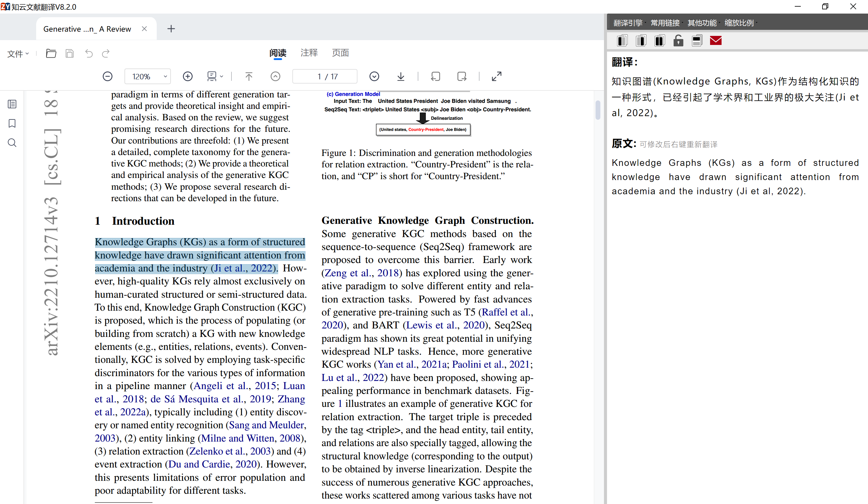Image resolution: width=868 pixels, height=504 pixels.
Task: Click the save document icon
Action: pos(70,53)
